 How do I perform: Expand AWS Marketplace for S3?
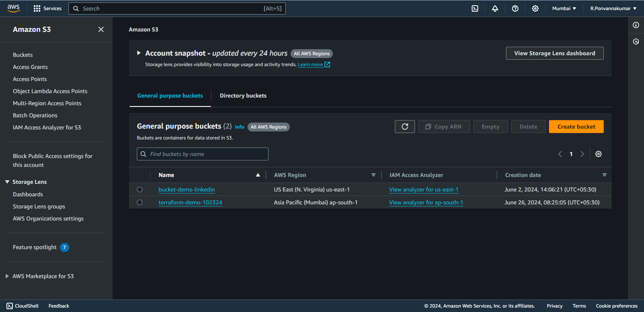point(7,276)
